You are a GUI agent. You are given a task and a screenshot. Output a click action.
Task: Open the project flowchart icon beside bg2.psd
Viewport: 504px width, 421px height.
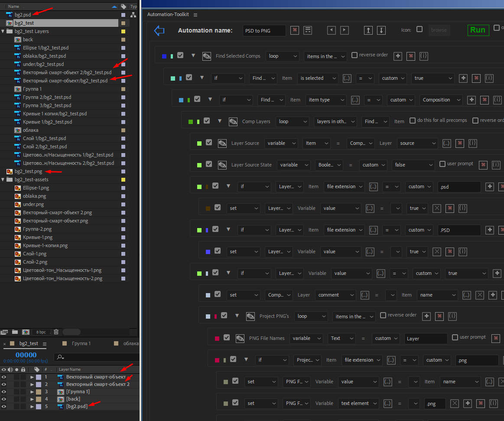(133, 15)
